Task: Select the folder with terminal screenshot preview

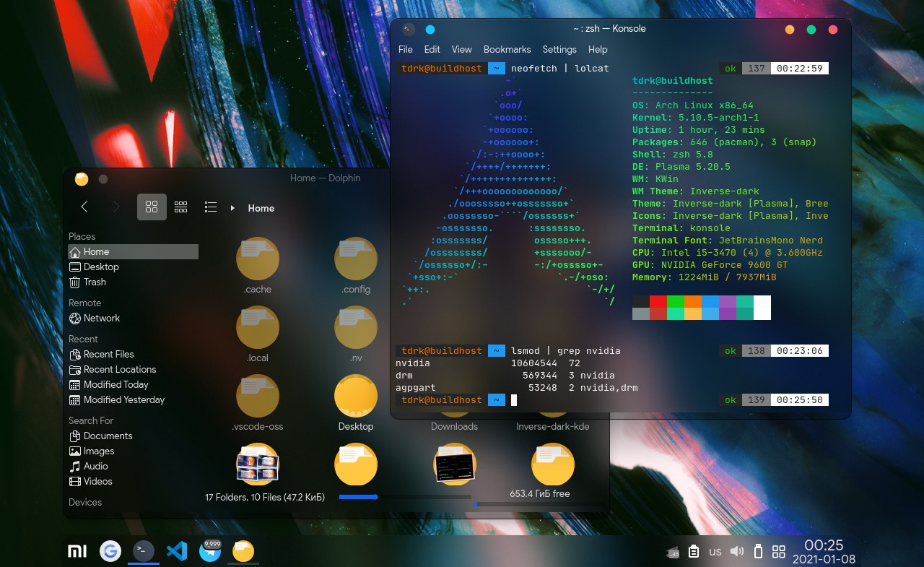Action: 455,464
